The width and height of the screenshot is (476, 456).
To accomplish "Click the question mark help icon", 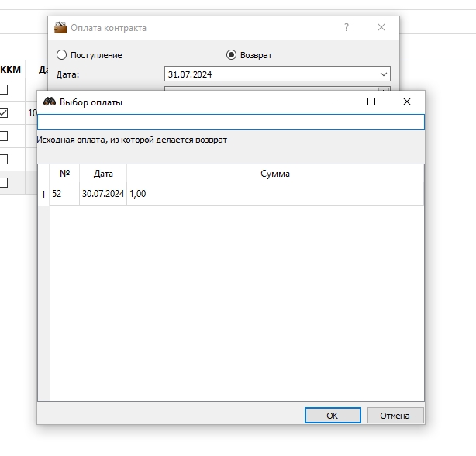I will tap(347, 27).
